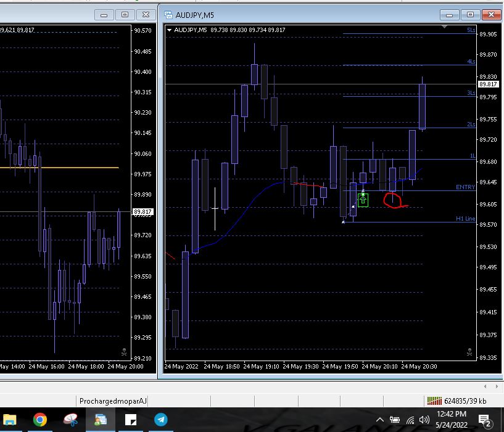
Task: Open the black-and-white app on taskbar
Action: click(x=131, y=420)
